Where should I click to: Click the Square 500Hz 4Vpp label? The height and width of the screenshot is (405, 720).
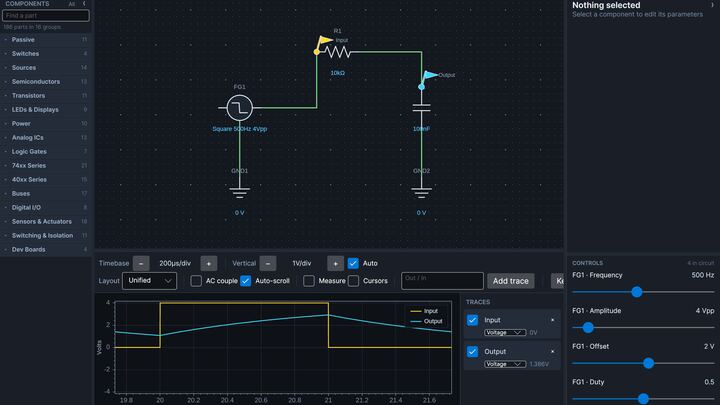pyautogui.click(x=239, y=129)
